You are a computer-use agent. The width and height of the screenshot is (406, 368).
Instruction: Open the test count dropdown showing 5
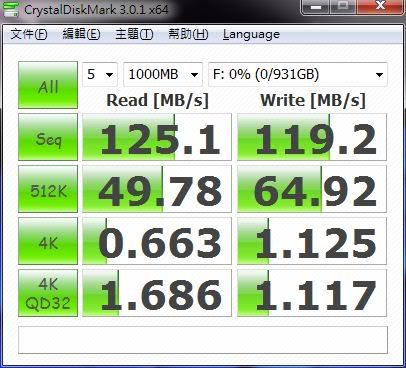[100, 74]
